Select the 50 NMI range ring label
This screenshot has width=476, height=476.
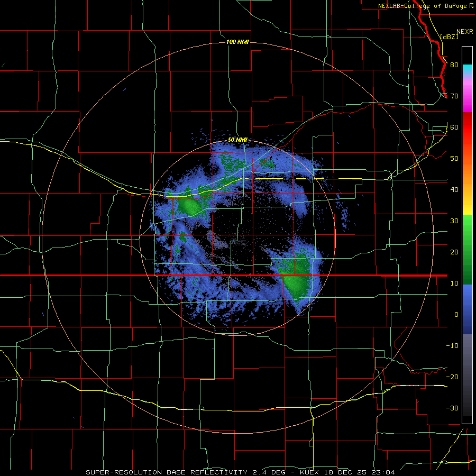[237, 140]
